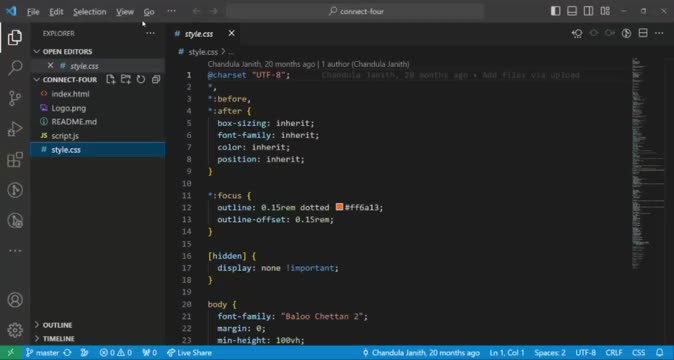The height and width of the screenshot is (360, 674).
Task: Open Run and Debug view
Action: tap(15, 129)
